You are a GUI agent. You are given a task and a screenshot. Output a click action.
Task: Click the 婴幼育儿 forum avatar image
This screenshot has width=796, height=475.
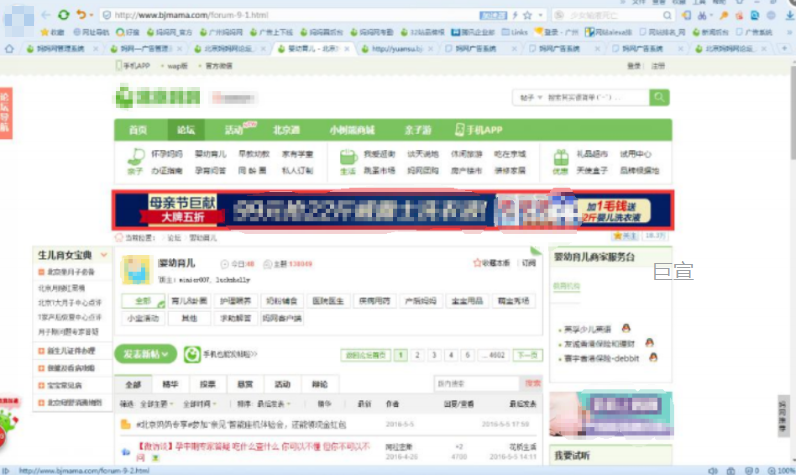coord(136,269)
